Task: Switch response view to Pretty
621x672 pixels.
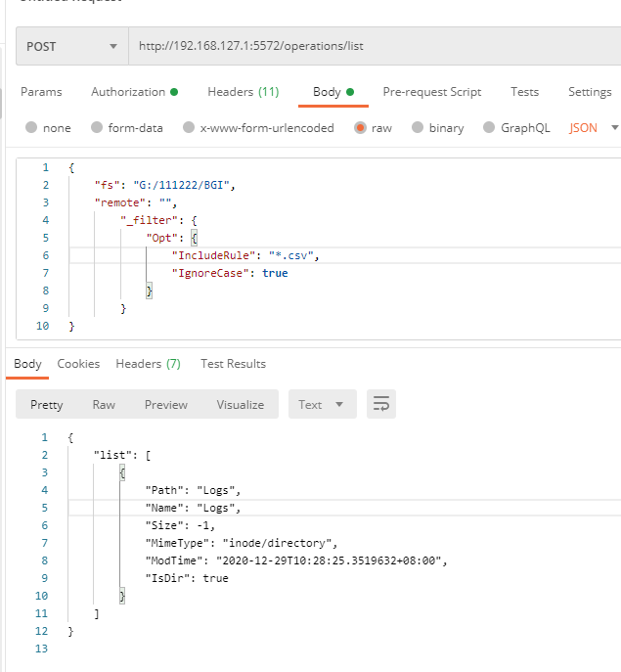Action: click(47, 405)
